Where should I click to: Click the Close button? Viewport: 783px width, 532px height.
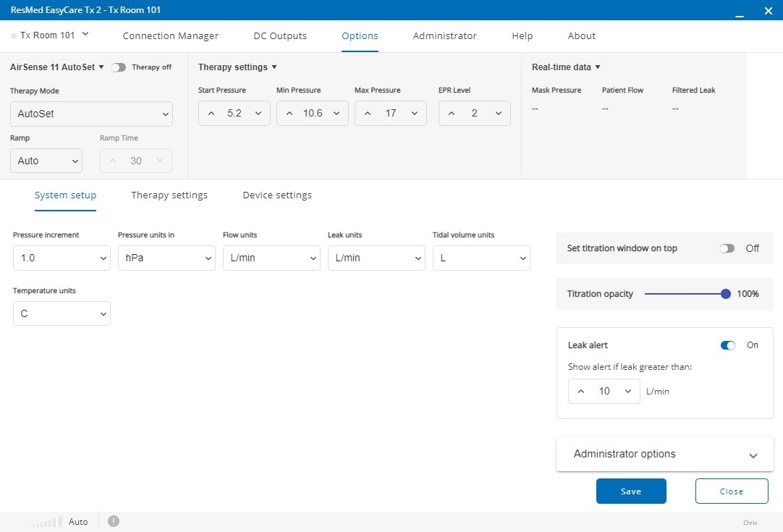[731, 491]
